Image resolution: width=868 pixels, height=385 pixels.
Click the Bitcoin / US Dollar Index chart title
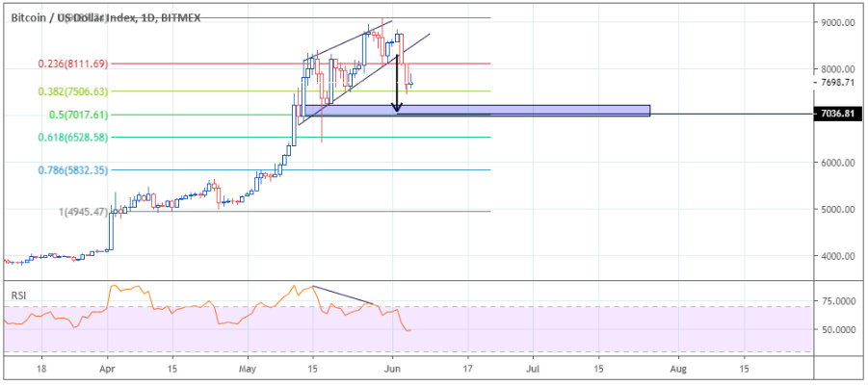[x=106, y=17]
